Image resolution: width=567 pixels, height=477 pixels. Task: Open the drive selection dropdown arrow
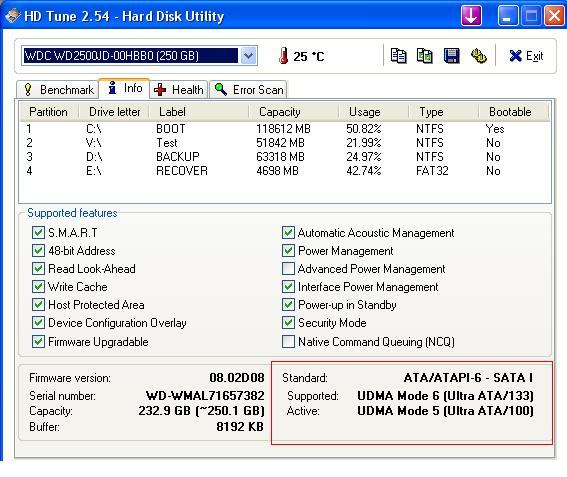248,56
